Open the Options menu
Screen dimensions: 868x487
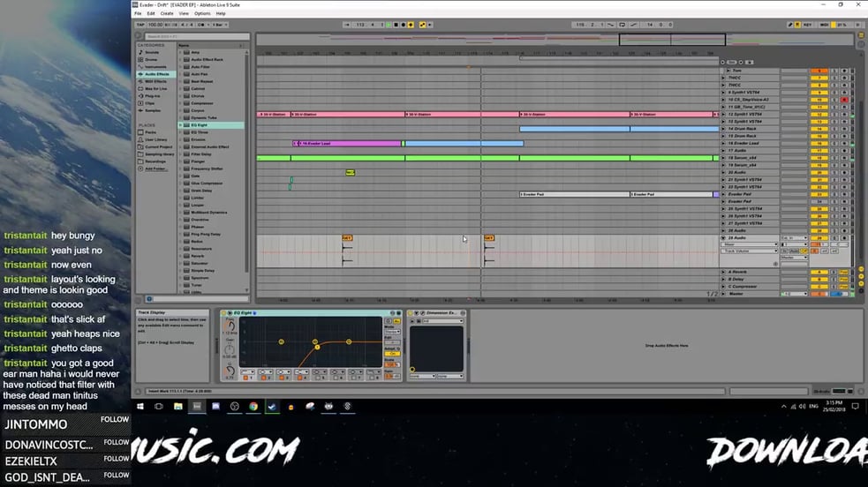(x=202, y=13)
